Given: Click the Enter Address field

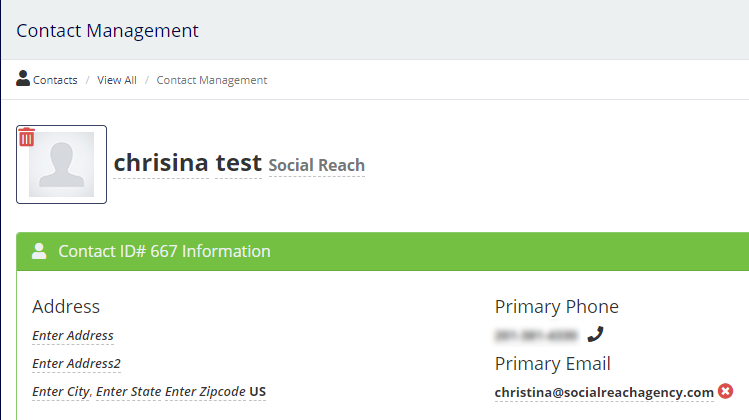Looking at the screenshot, I should point(73,336).
